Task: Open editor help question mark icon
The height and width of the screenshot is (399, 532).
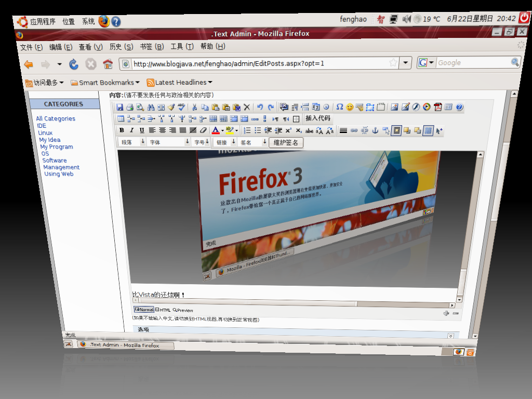Action: coord(459,107)
